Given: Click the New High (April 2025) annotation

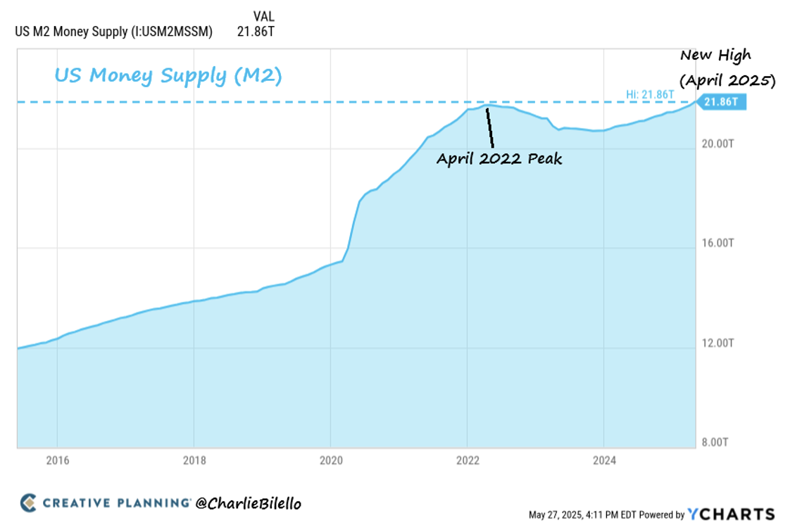Looking at the screenshot, I should [x=725, y=68].
